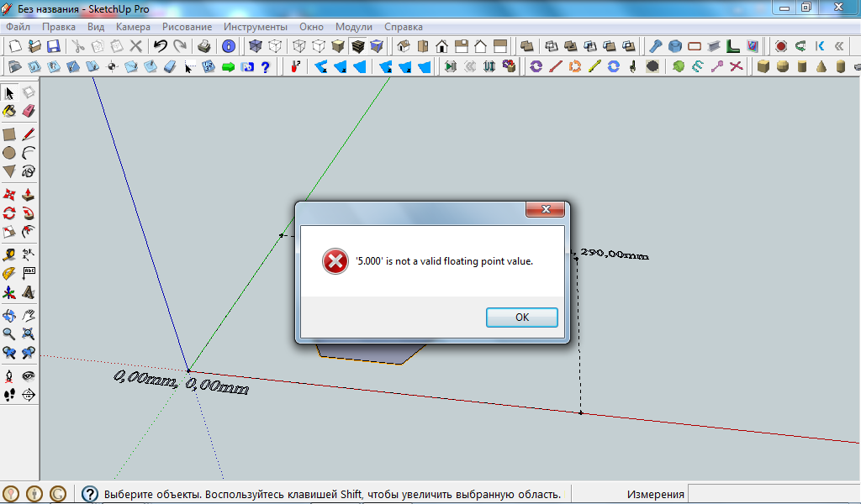This screenshot has height=504, width=861.
Task: Select the Orbit camera tool
Action: pyautogui.click(x=9, y=316)
